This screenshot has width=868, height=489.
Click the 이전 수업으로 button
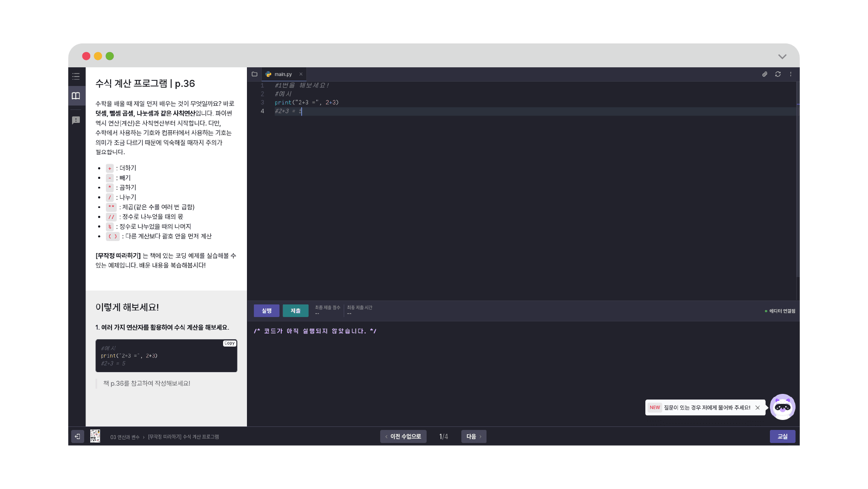tap(403, 436)
